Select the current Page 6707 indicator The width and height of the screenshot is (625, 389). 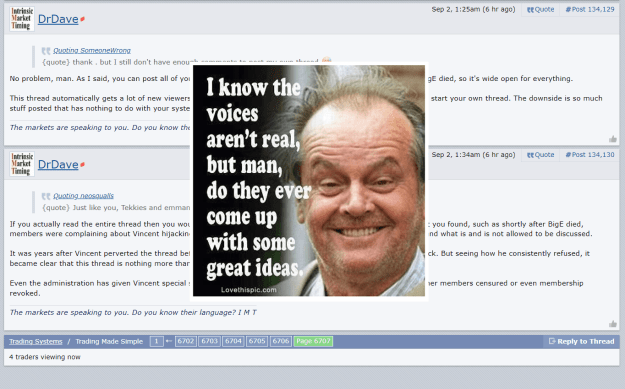coord(313,342)
